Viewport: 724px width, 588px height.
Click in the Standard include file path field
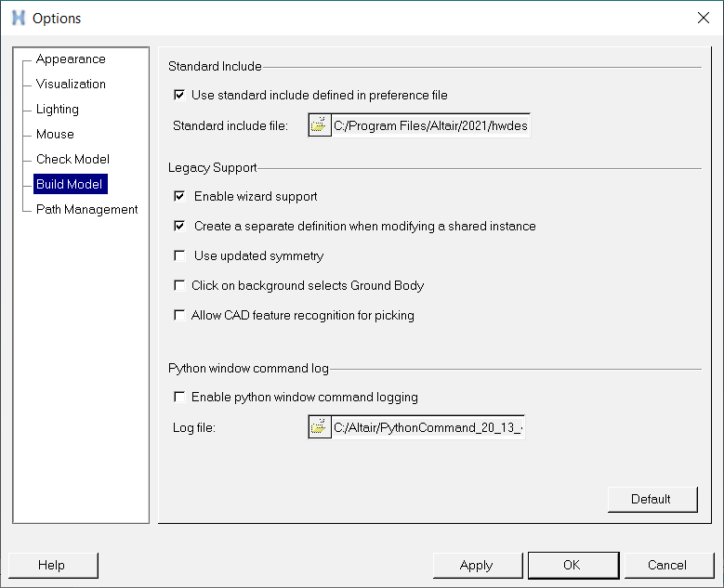[x=430, y=125]
